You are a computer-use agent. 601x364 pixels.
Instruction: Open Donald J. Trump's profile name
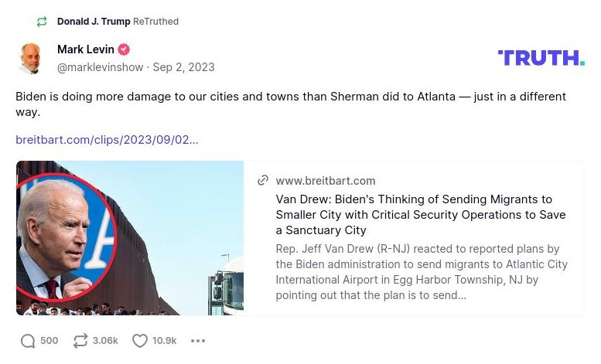tap(94, 22)
